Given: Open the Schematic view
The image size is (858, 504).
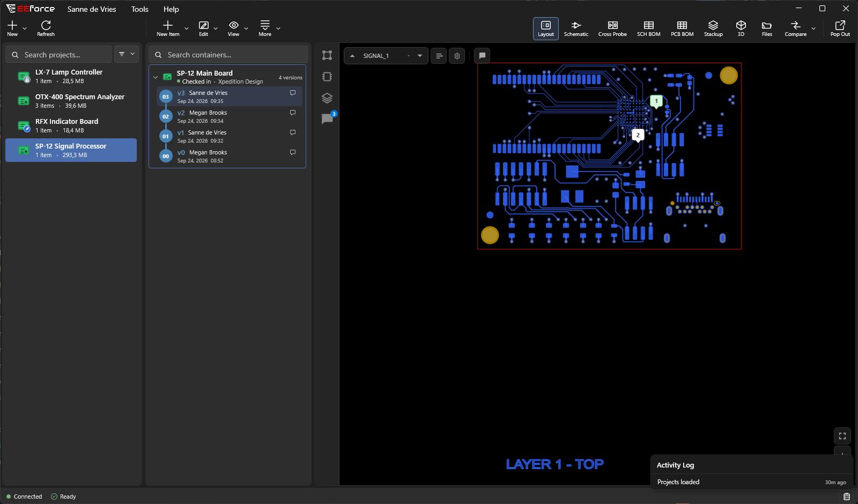Looking at the screenshot, I should point(576,28).
